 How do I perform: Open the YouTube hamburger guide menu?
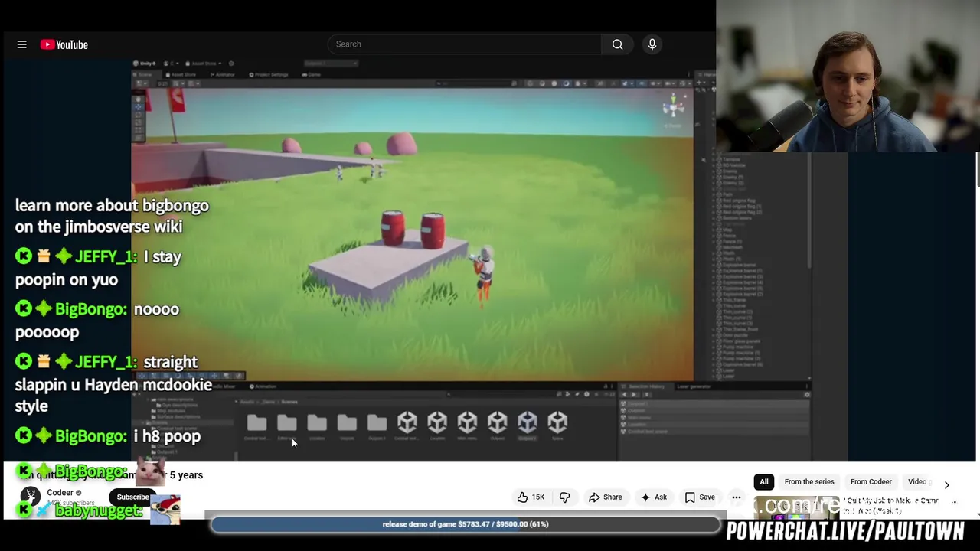pyautogui.click(x=21, y=44)
